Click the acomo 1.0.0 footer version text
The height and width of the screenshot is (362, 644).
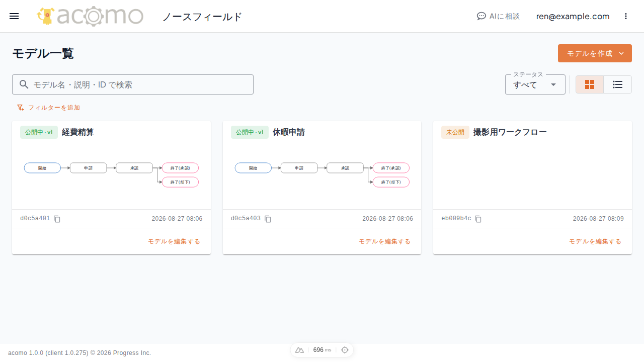click(79, 353)
